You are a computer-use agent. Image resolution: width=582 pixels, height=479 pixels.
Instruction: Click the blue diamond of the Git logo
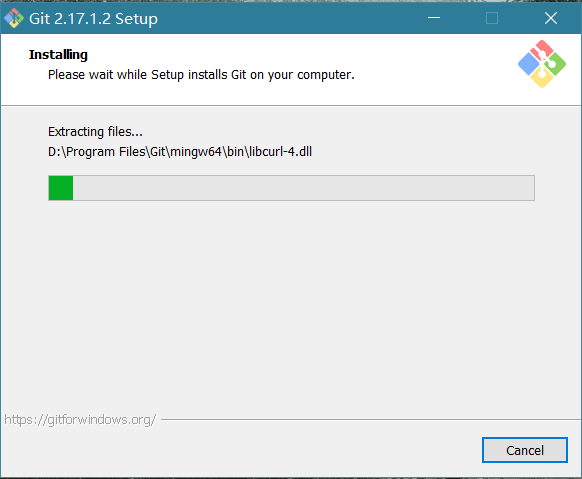tap(529, 64)
